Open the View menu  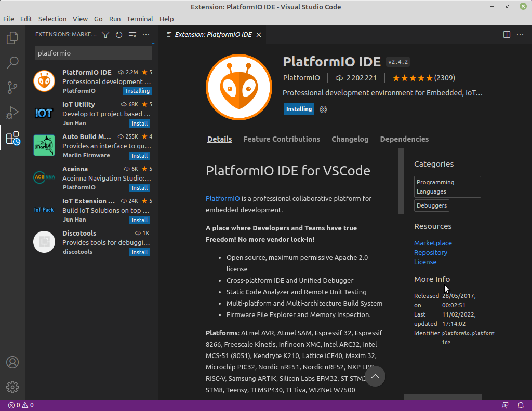pos(80,19)
